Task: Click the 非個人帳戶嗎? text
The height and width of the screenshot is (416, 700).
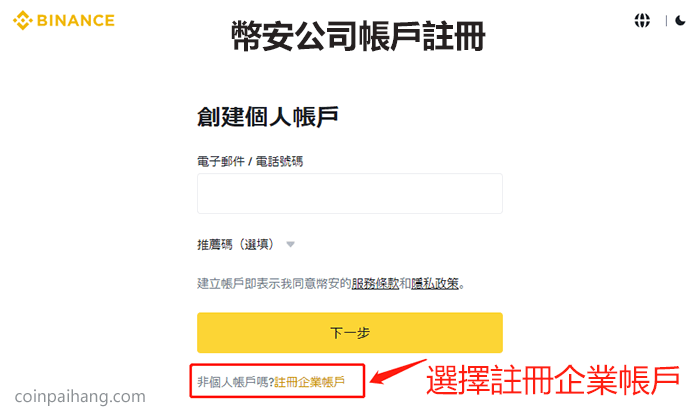Action: [236, 382]
